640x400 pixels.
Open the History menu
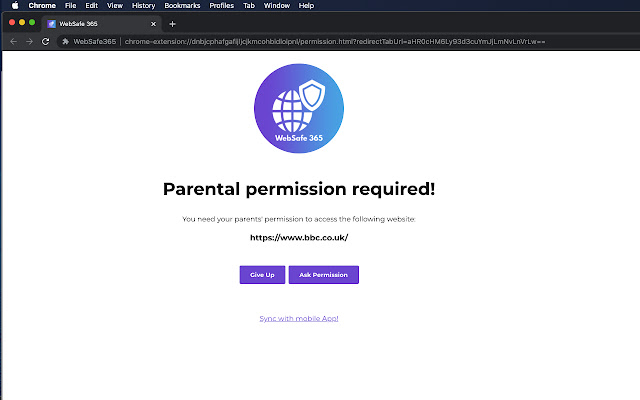point(143,5)
